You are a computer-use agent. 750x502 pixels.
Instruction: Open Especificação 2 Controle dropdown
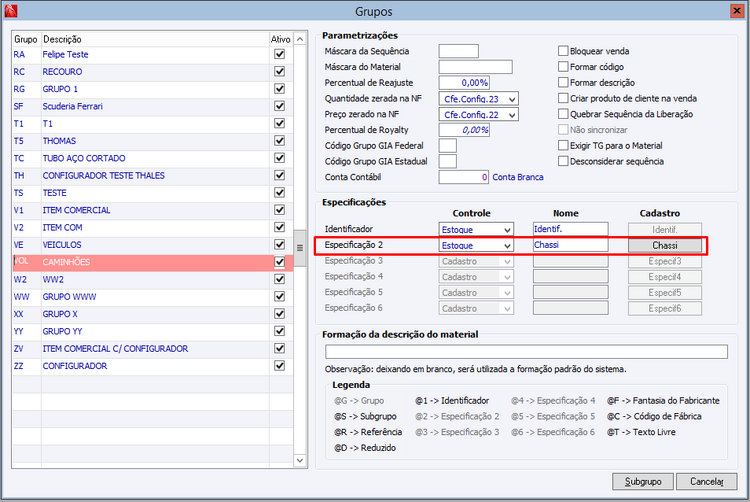(x=507, y=245)
